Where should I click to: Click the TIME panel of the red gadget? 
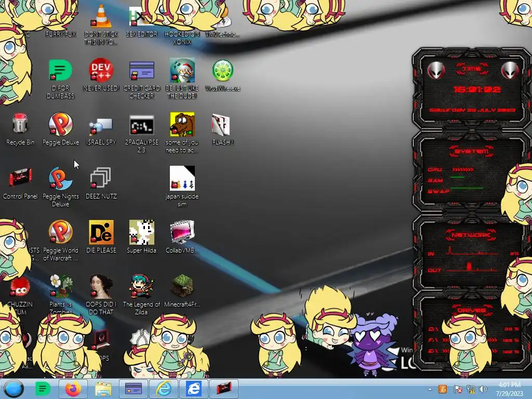tap(472, 89)
